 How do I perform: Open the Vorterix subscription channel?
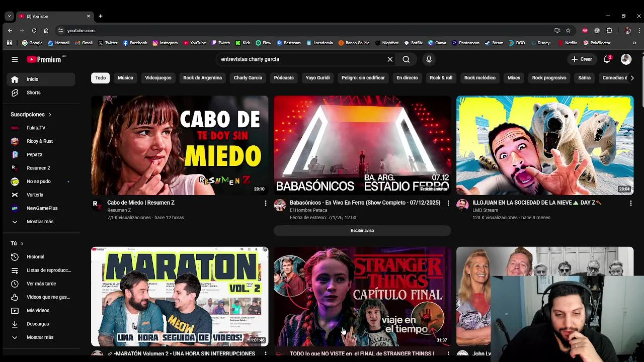[x=41, y=195]
